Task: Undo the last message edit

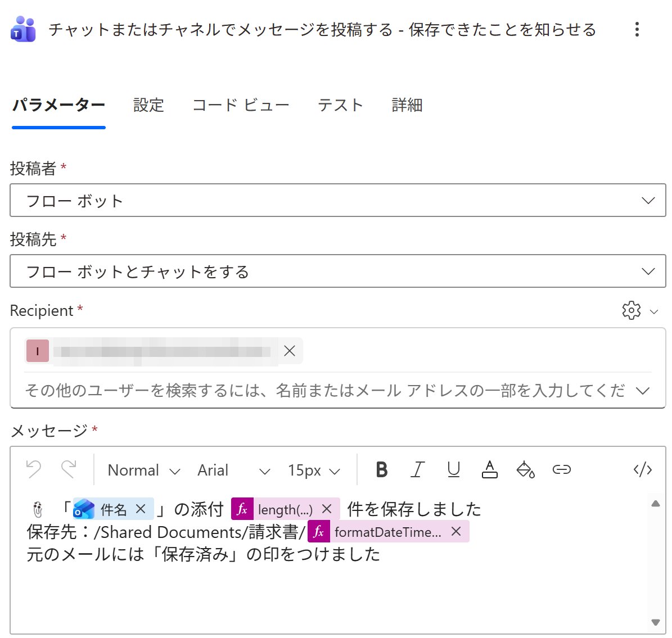Action: [34, 469]
